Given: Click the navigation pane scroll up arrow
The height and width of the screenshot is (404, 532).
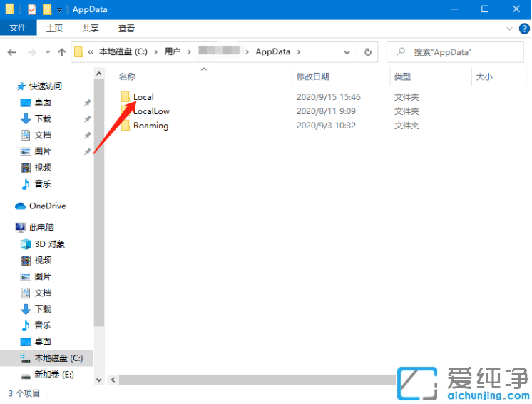Looking at the screenshot, I should point(98,73).
